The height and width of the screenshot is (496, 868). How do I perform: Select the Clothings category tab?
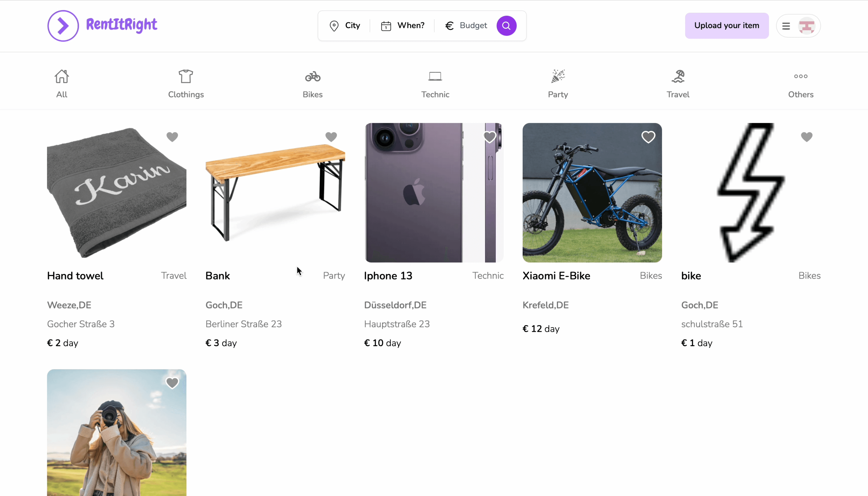[x=186, y=84]
